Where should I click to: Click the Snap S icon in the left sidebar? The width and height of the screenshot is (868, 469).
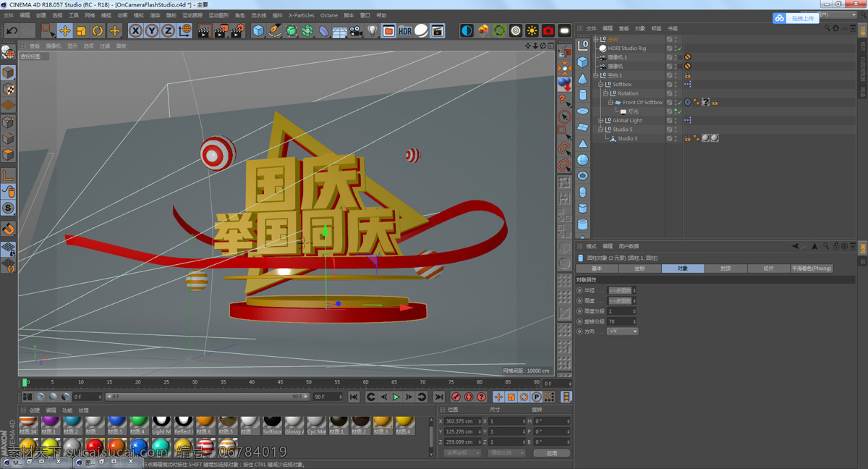pyautogui.click(x=8, y=208)
